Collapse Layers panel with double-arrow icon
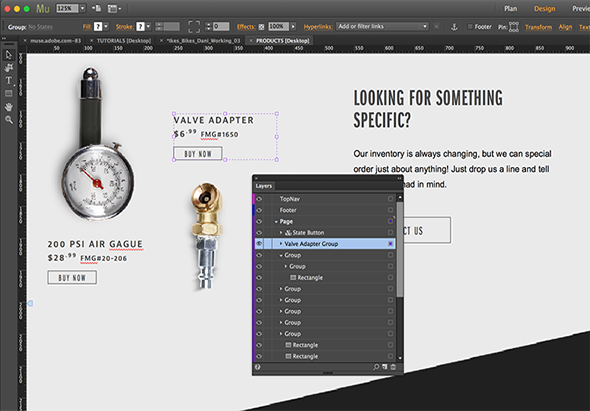The height and width of the screenshot is (411, 590). coord(399,178)
